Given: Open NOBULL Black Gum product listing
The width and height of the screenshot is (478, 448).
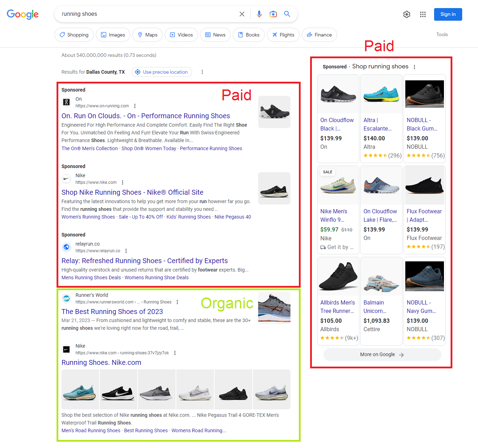Looking at the screenshot, I should tap(425, 119).
